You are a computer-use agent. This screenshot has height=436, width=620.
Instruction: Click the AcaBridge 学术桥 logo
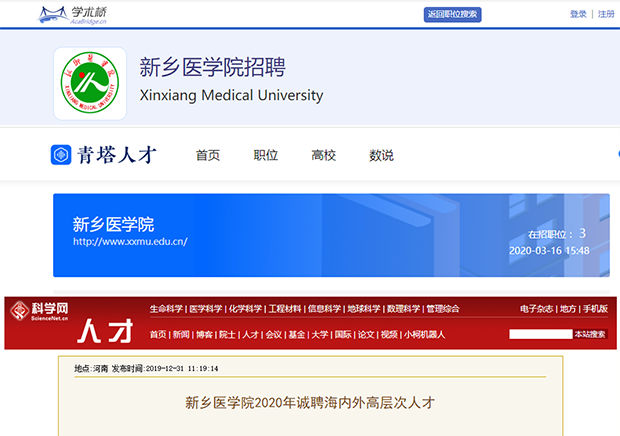click(72, 15)
